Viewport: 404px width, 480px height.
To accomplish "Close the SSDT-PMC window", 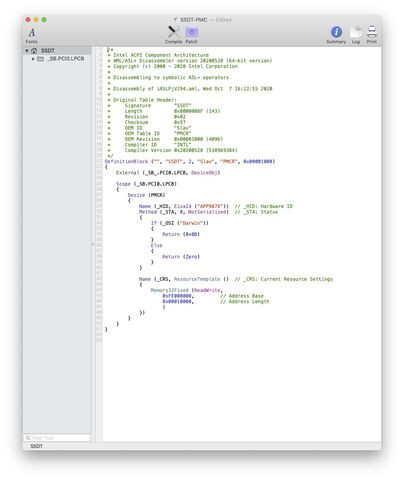I will pyautogui.click(x=28, y=20).
